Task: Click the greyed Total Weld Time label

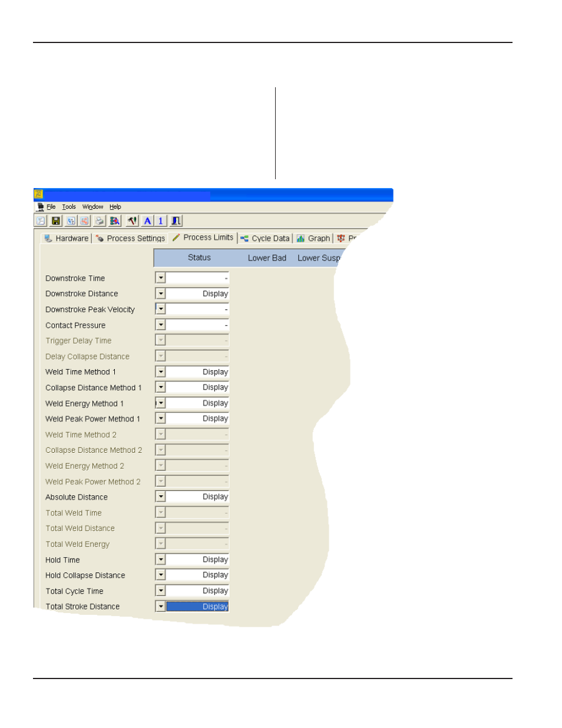Action: click(74, 513)
